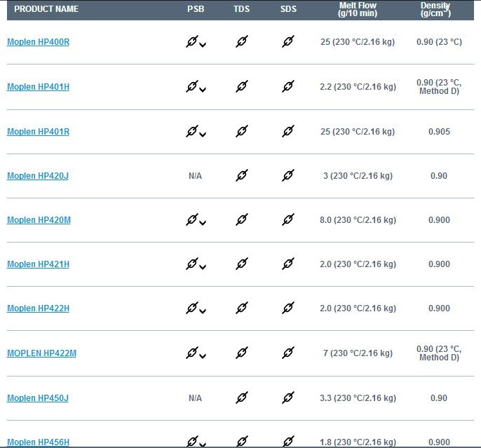Open SDS document icon for Moplen HP421H
Screen dimensions: 481x448
pyautogui.click(x=287, y=264)
